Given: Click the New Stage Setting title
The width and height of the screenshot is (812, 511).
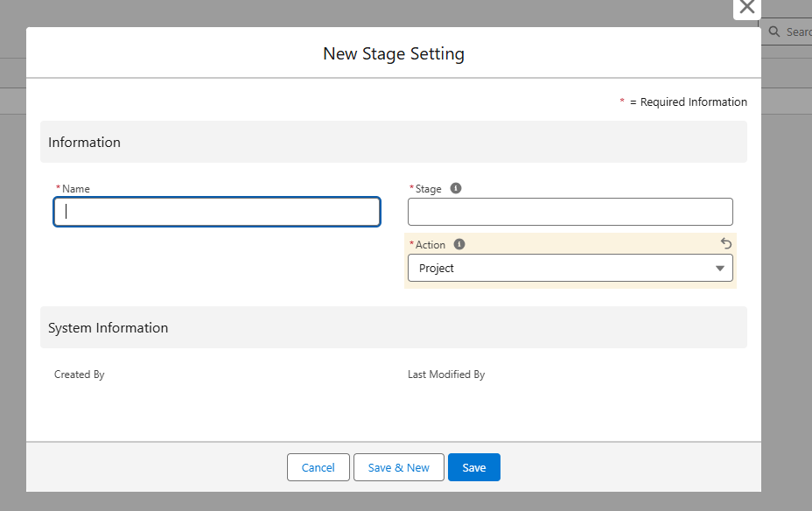Looking at the screenshot, I should (394, 53).
